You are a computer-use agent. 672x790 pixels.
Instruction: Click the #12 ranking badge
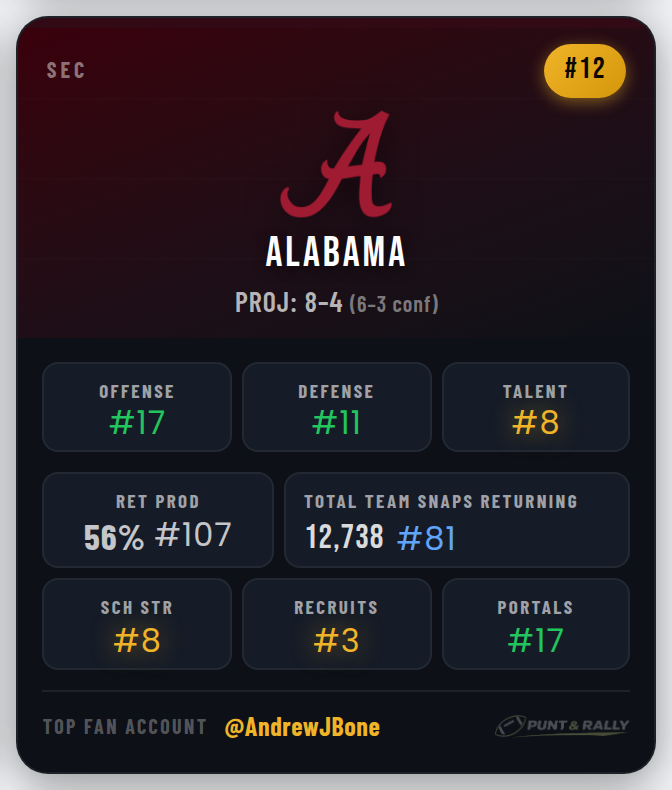point(585,70)
